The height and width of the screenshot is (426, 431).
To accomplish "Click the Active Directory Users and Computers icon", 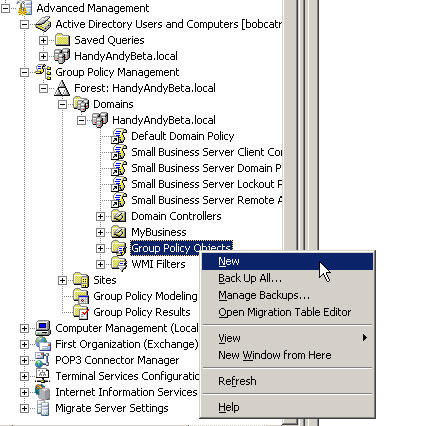I will (43, 24).
